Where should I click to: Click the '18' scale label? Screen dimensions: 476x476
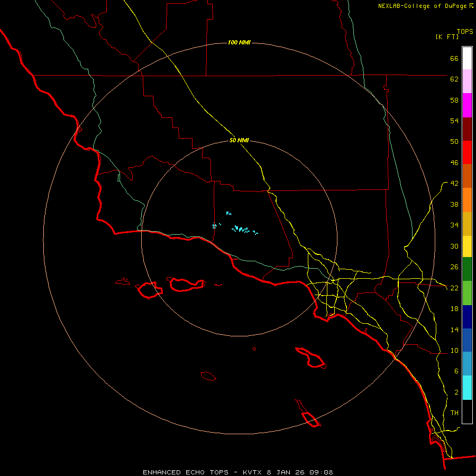click(454, 309)
